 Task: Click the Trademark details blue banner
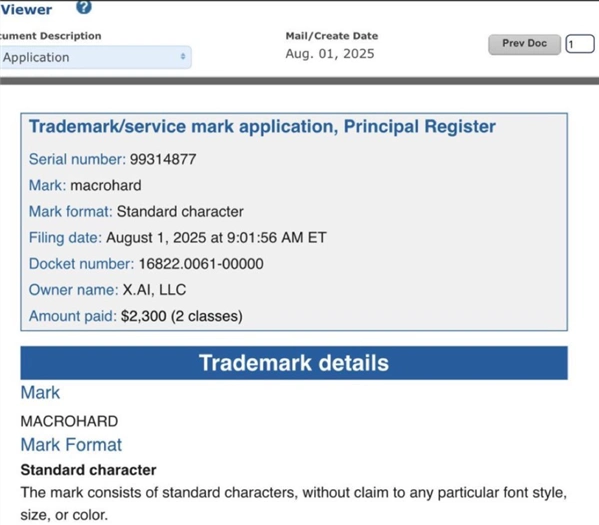pos(294,363)
